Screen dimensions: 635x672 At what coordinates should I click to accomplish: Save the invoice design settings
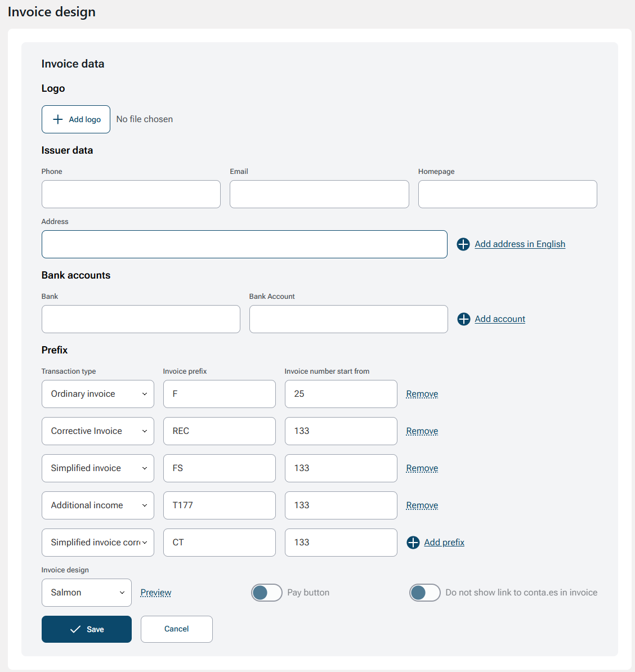coord(86,629)
